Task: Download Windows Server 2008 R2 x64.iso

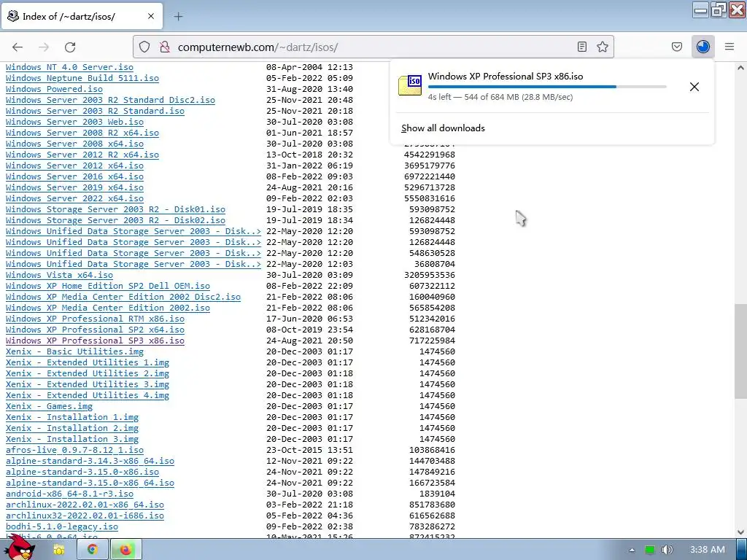Action: click(82, 133)
